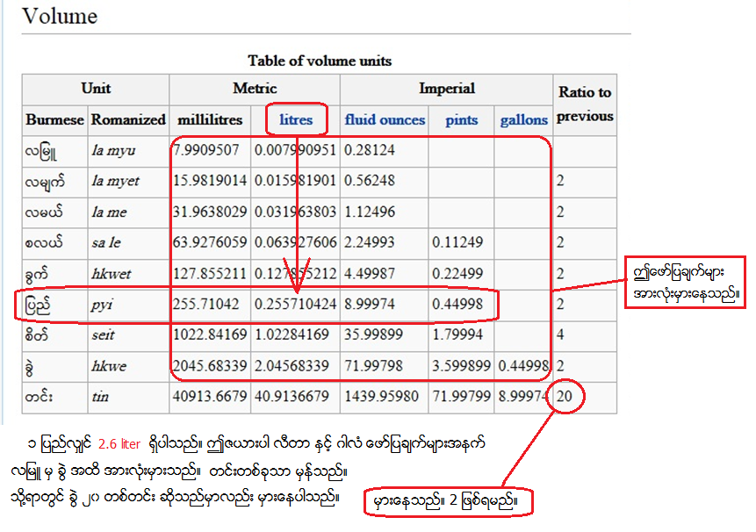Viewport: 756px width, 532px height.
Task: Open the litres link in table header
Action: [296, 119]
